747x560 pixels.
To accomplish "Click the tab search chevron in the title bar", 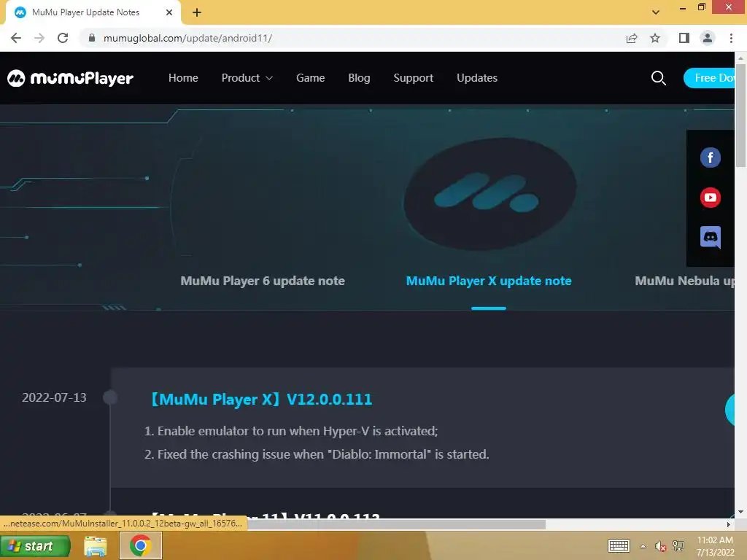I will 656,12.
